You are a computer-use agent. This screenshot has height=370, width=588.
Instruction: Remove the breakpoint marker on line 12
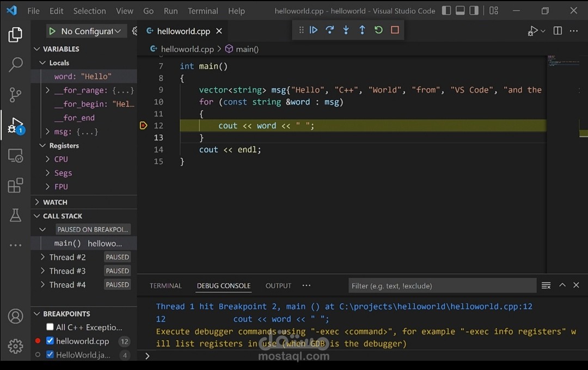143,126
